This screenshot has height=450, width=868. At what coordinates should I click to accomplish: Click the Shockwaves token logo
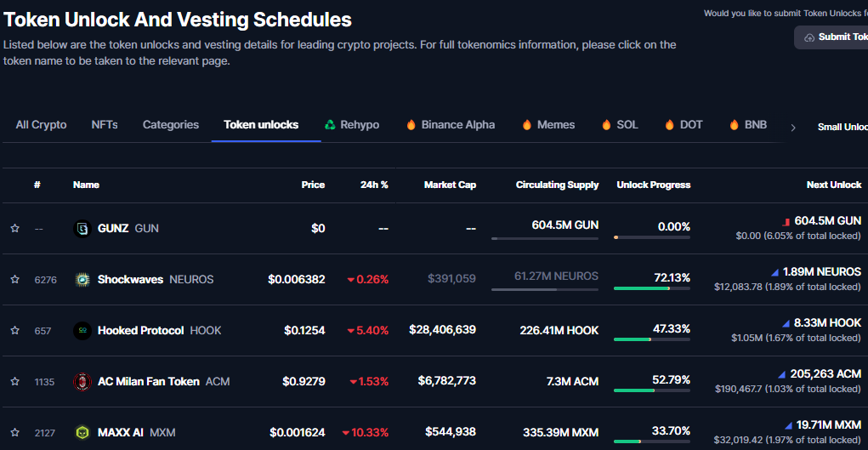[82, 279]
